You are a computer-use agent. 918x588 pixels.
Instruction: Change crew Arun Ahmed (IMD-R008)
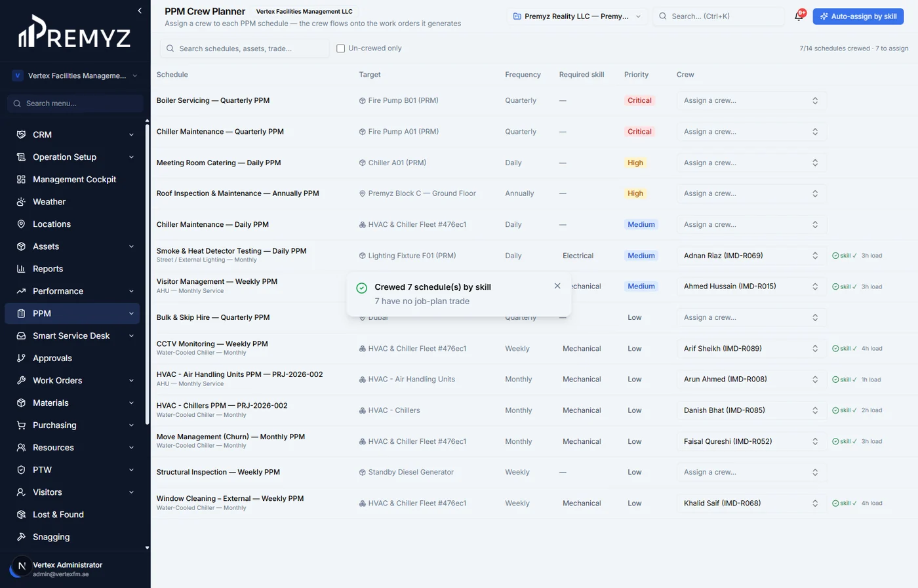tap(751, 380)
